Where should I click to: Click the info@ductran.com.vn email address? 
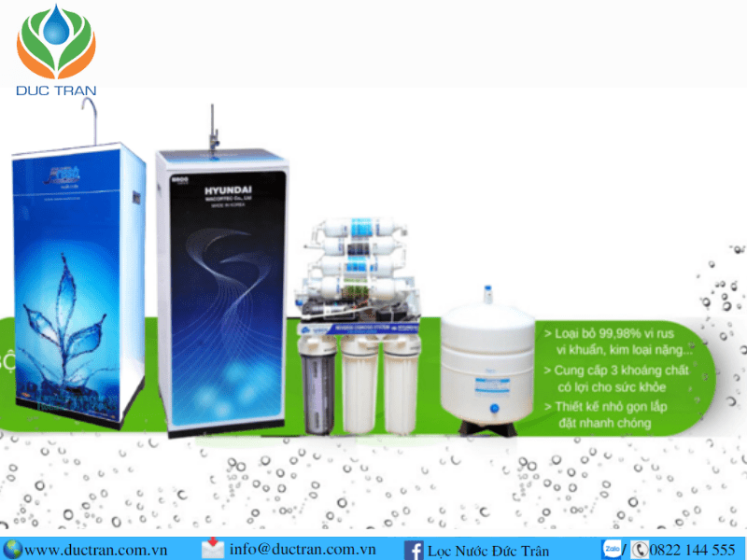(303, 549)
